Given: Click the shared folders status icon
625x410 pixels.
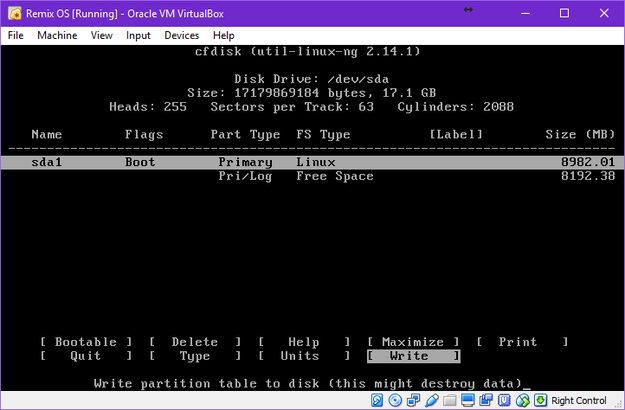Looking at the screenshot, I should click(x=449, y=400).
